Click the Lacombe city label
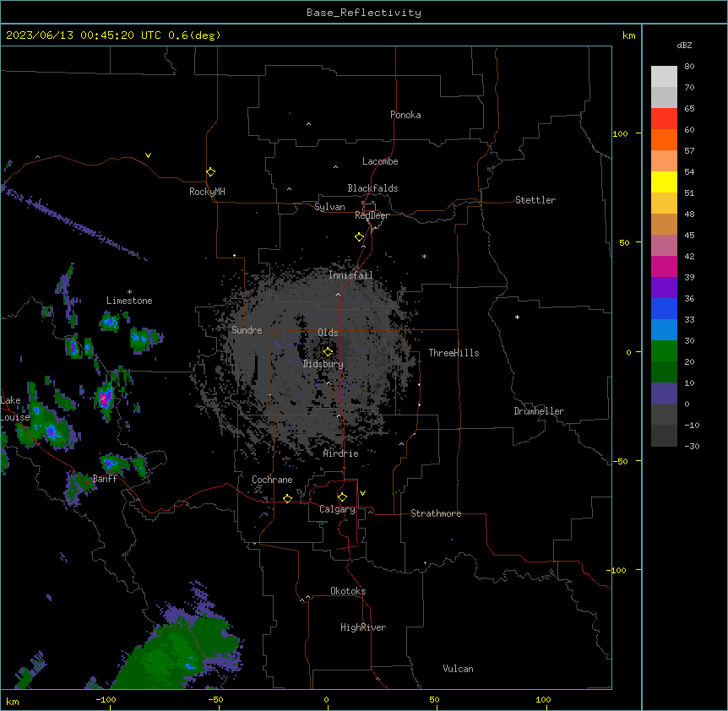The width and height of the screenshot is (728, 711). [380, 161]
